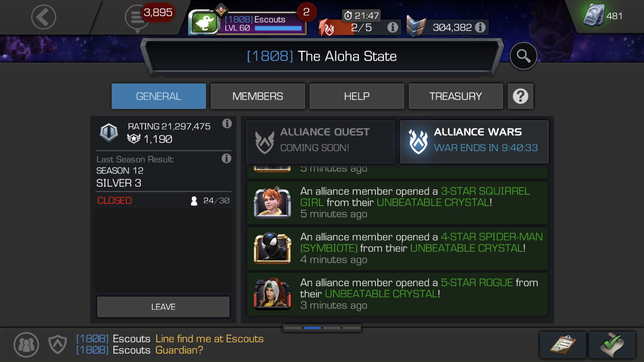644x362 pixels.
Task: Open the units store showing 481
Action: click(603, 16)
